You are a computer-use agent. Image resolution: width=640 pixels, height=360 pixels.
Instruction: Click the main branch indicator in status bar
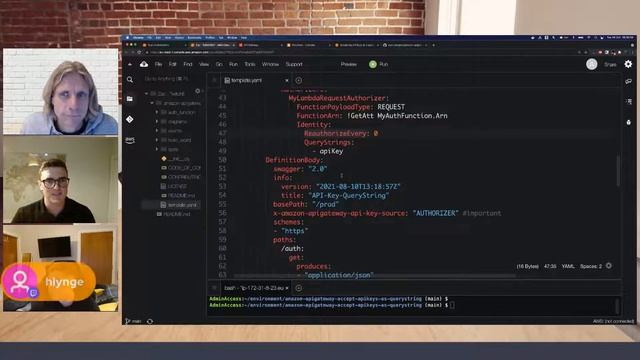[x=133, y=321]
